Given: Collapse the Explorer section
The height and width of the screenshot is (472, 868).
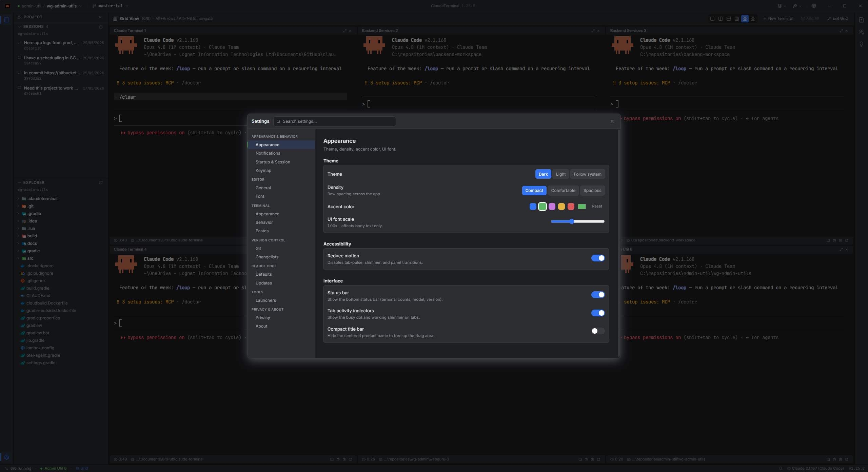Looking at the screenshot, I should pyautogui.click(x=19, y=183).
